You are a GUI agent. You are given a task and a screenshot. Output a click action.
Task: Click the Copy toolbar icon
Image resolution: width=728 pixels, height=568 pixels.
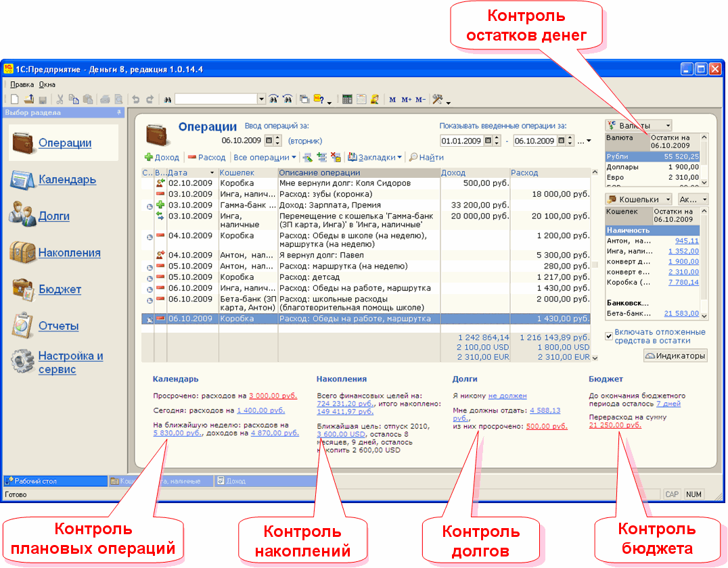click(x=74, y=99)
